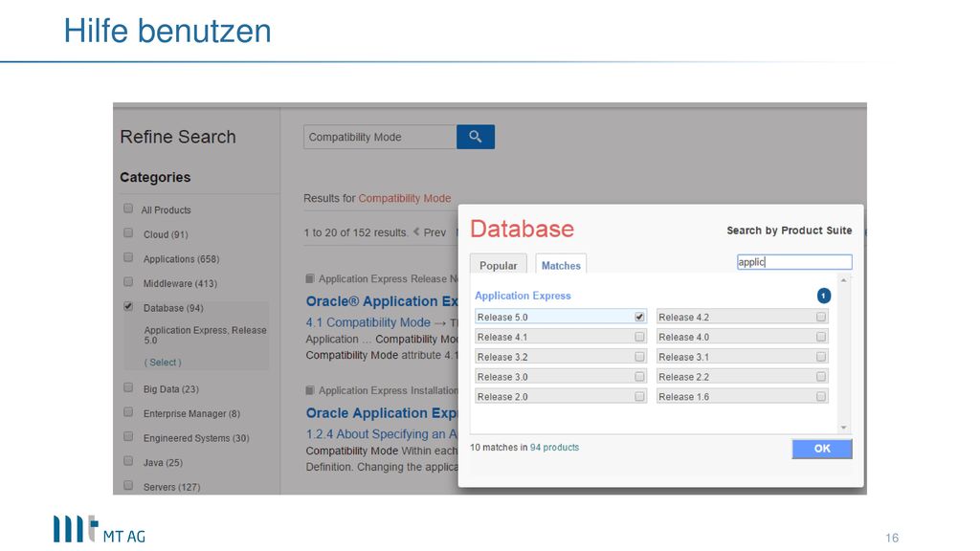Check the Release 4.2 checkbox
This screenshot has height=551, width=980.
click(x=820, y=317)
